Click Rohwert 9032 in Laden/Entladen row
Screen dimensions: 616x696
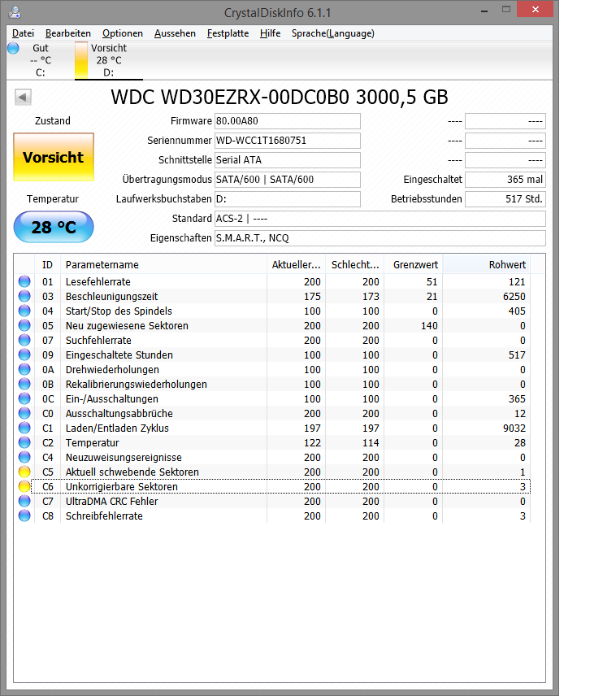[x=514, y=428]
